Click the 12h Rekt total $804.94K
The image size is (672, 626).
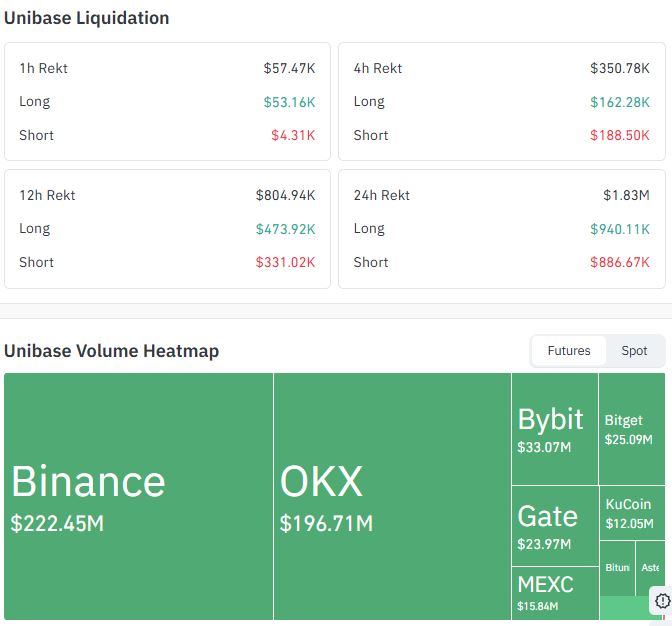(x=285, y=195)
